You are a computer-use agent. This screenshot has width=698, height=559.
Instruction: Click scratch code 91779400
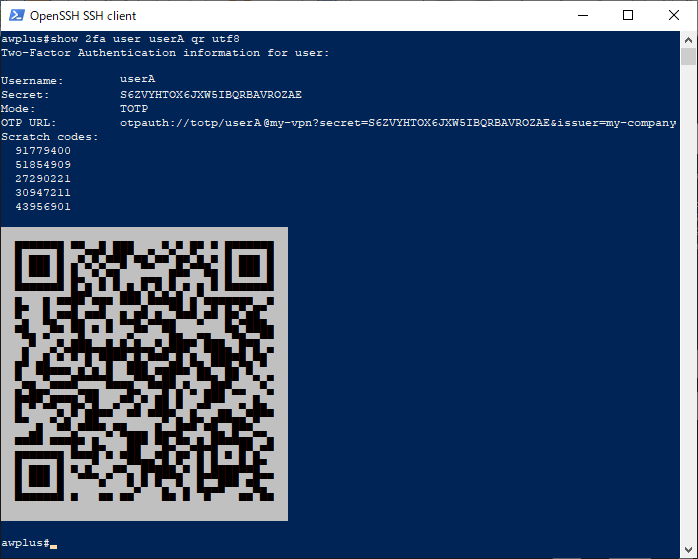tap(43, 150)
